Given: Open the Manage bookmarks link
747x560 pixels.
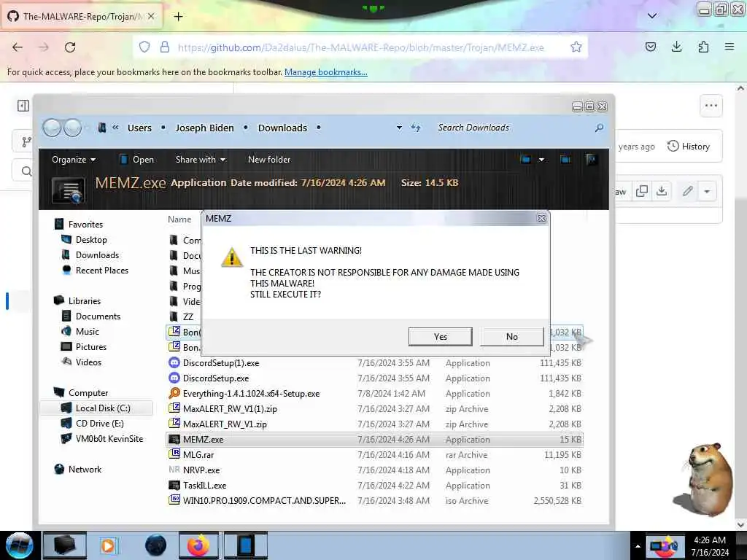Looking at the screenshot, I should [326, 72].
